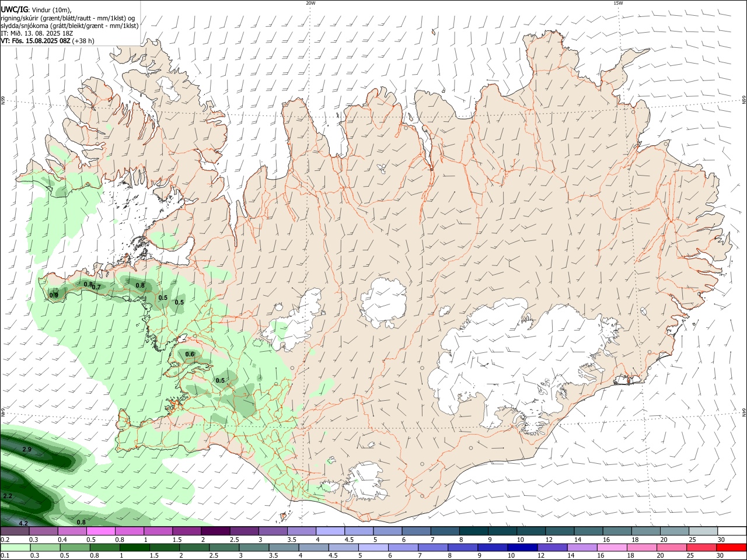Click the "UWC/IG" title text
This screenshot has width=747, height=560.
14,10
